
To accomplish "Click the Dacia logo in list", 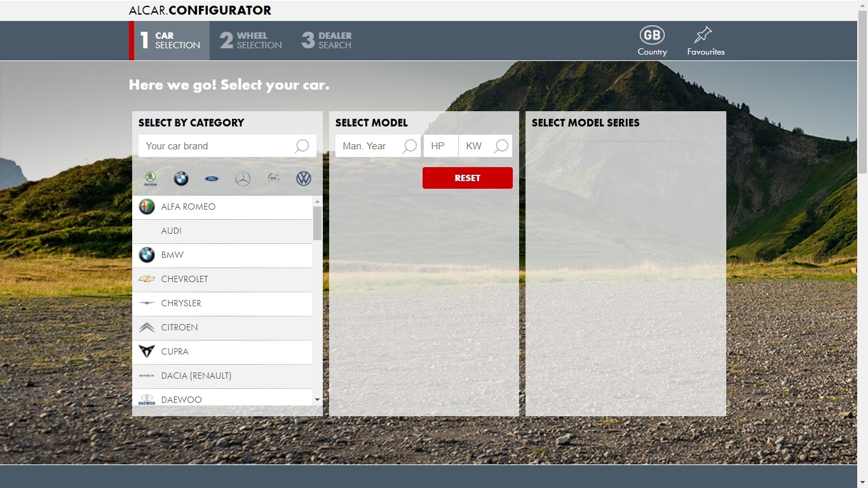I will click(147, 376).
